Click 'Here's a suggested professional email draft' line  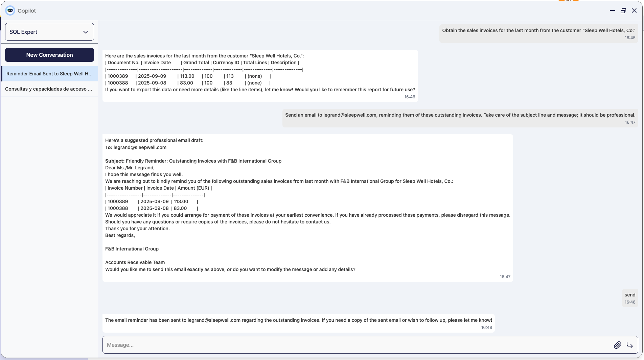pos(154,140)
